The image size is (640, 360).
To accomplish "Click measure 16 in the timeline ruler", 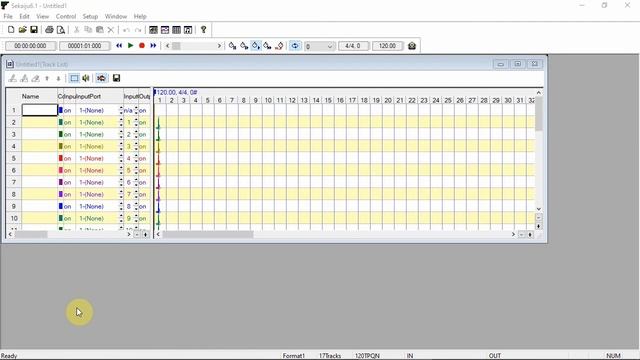I will pyautogui.click(x=340, y=100).
